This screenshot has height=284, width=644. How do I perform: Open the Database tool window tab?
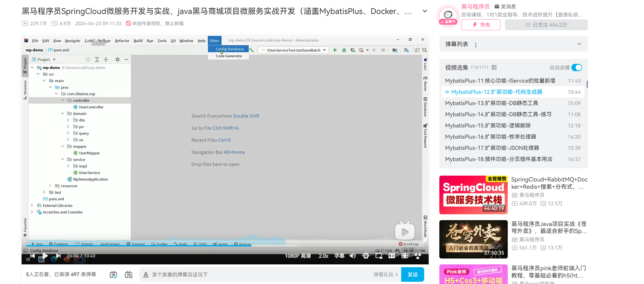tap(425, 107)
